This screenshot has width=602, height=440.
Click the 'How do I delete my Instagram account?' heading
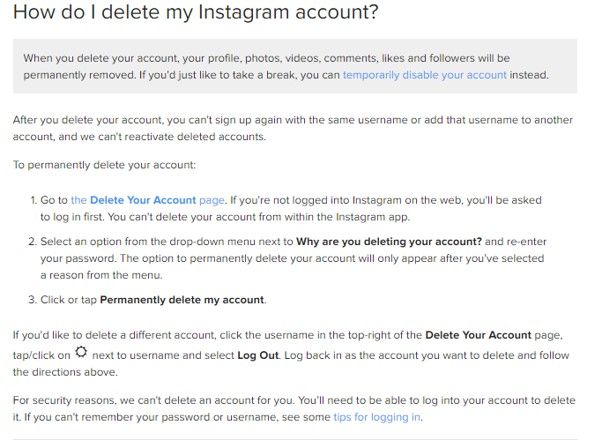tap(196, 12)
